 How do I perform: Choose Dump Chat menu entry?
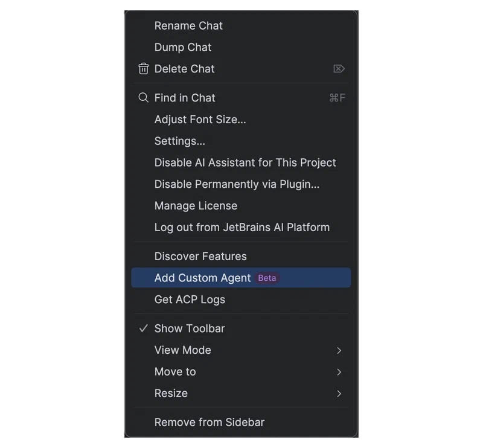[x=241, y=47]
